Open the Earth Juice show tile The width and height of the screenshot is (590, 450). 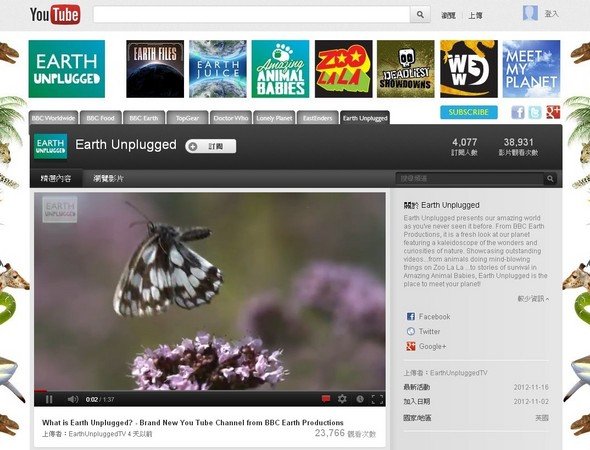click(x=218, y=69)
